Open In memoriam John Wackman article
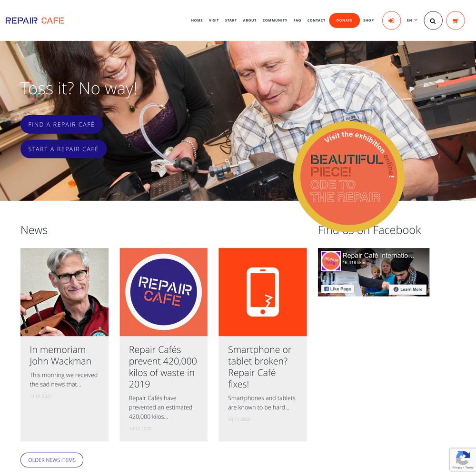 (60, 356)
